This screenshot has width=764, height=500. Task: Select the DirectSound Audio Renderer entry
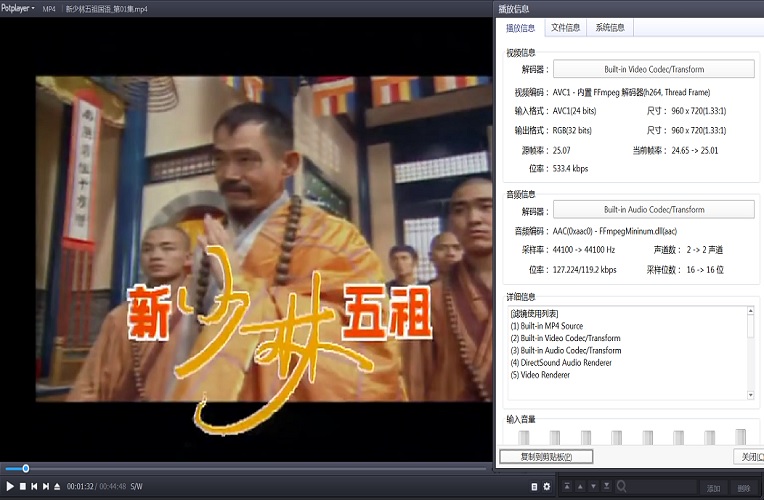tap(561, 363)
